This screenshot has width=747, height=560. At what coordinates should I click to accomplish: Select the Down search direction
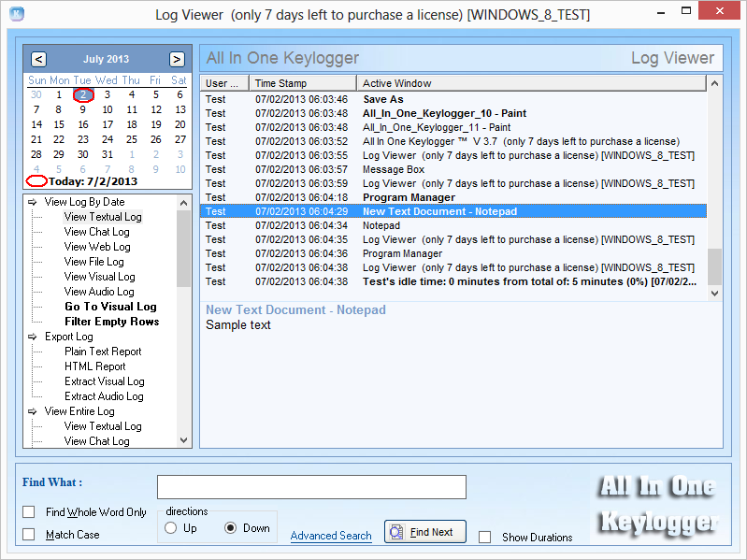pyautogui.click(x=230, y=528)
